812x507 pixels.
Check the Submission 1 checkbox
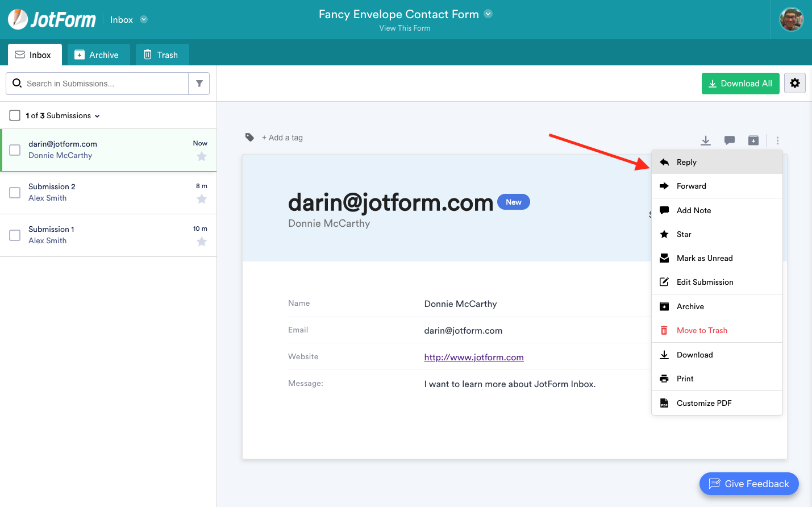pyautogui.click(x=15, y=235)
